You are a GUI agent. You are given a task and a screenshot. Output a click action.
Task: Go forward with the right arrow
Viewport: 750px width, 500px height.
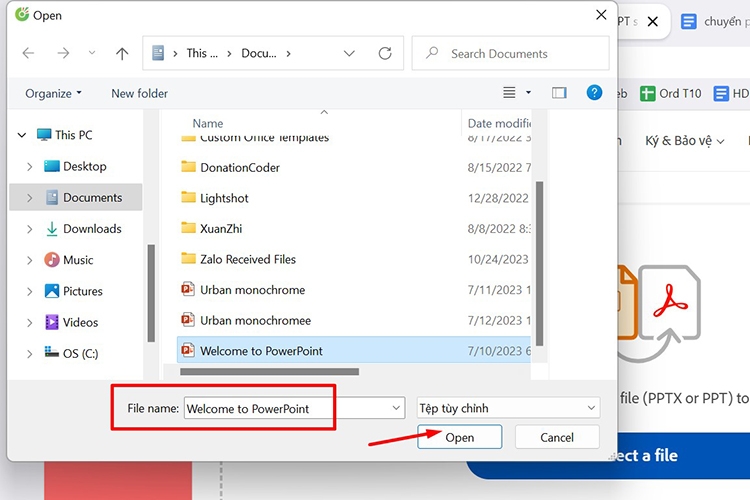click(63, 53)
